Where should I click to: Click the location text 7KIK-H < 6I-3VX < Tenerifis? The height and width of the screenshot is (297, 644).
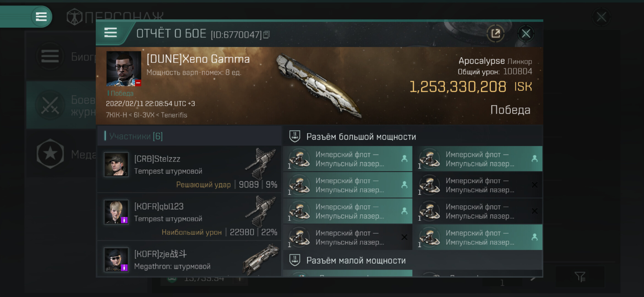pos(146,115)
